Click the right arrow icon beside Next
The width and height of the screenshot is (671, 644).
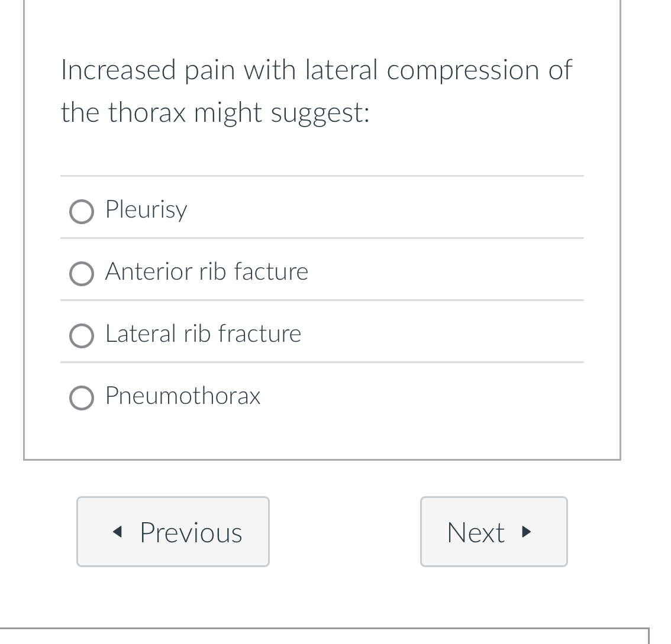tap(527, 532)
